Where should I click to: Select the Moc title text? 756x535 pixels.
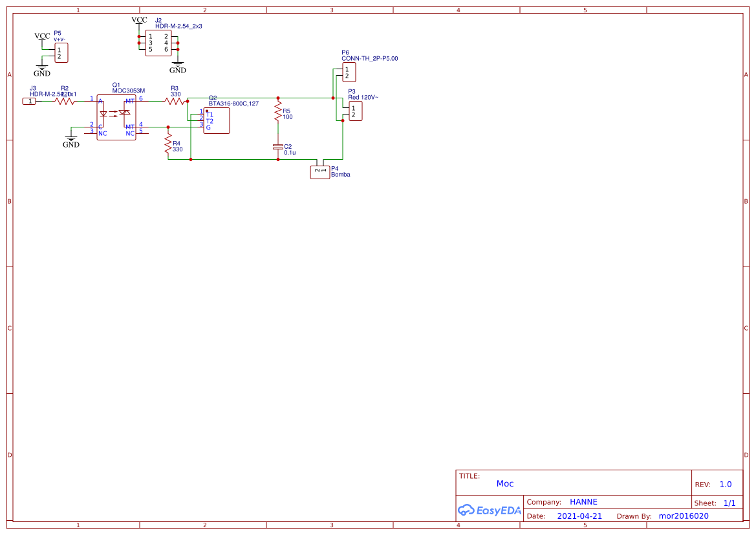(506, 483)
